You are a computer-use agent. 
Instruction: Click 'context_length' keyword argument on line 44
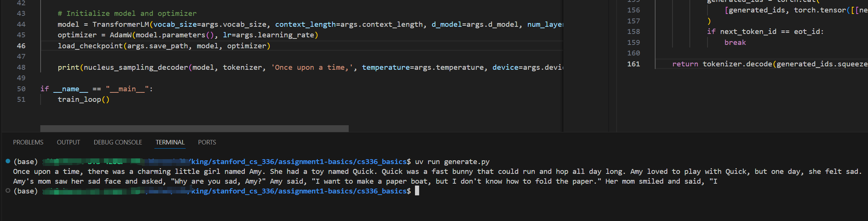click(x=305, y=24)
